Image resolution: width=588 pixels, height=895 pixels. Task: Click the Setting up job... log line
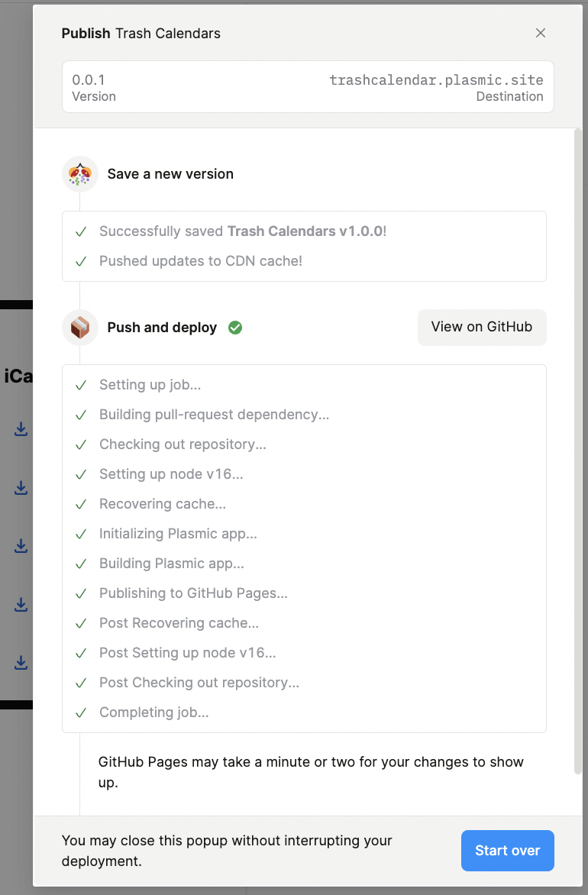150,385
